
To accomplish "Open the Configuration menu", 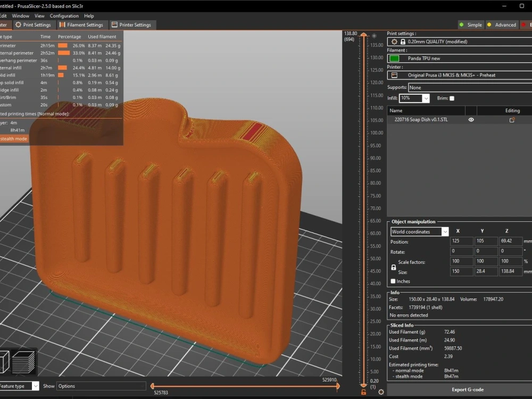I will [64, 15].
